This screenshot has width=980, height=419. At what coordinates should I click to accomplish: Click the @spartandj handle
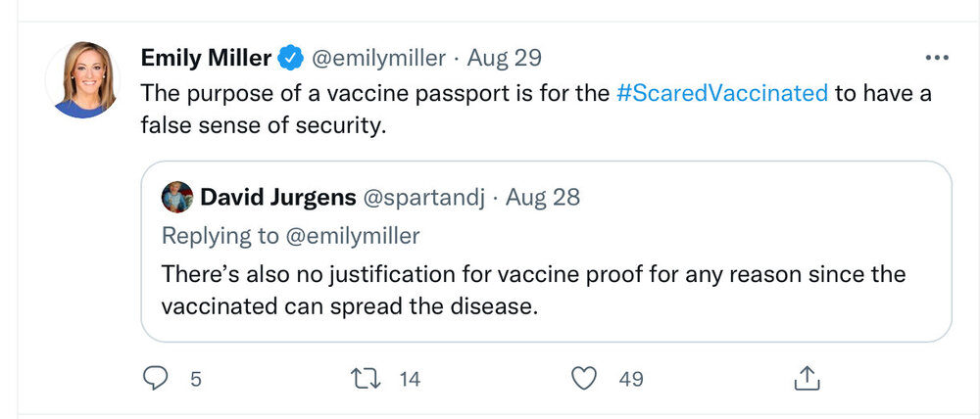pyautogui.click(x=424, y=197)
